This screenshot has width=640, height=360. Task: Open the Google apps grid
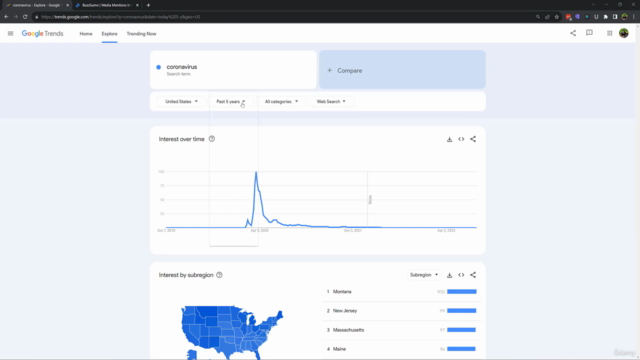tap(609, 33)
